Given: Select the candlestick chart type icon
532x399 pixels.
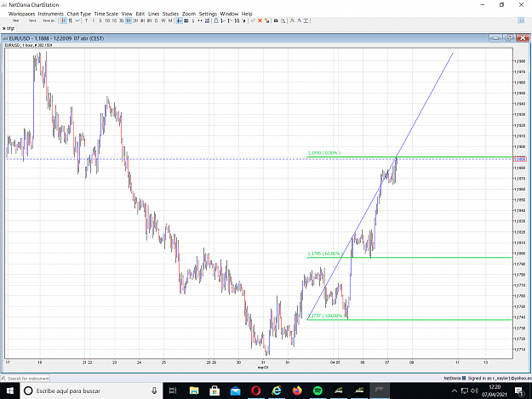Looking at the screenshot, I should click(x=64, y=20).
